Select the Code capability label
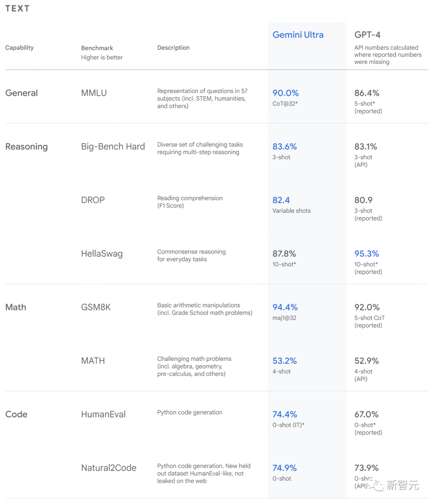This screenshot has height=504, width=433. 16,415
